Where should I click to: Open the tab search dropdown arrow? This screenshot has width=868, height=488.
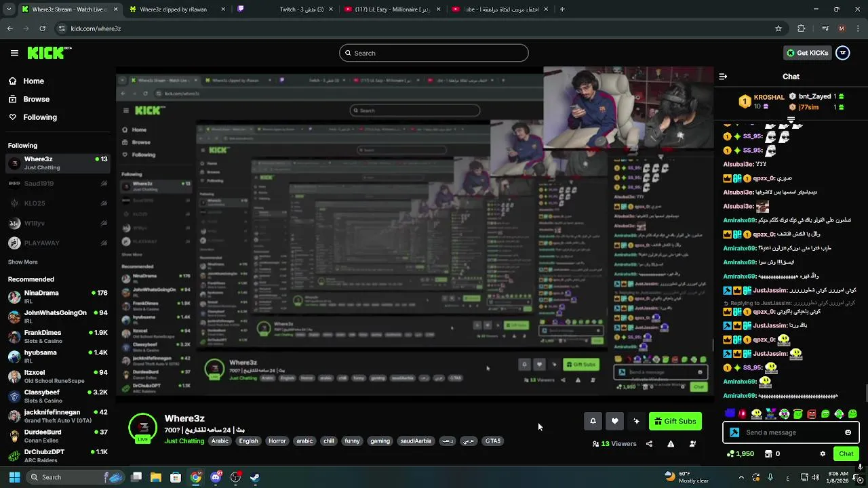9,9
